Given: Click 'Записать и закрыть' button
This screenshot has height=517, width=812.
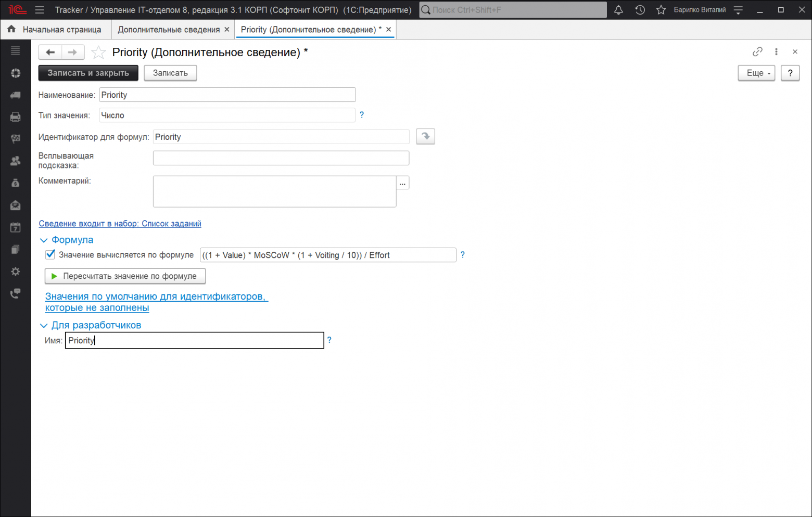Looking at the screenshot, I should pyautogui.click(x=88, y=73).
